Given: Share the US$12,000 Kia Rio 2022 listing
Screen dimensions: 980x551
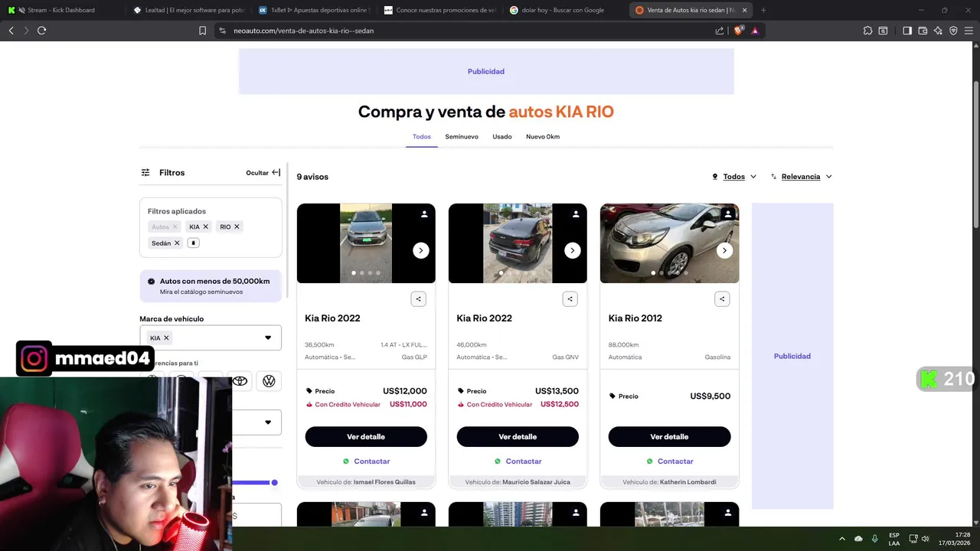Looking at the screenshot, I should pos(418,299).
